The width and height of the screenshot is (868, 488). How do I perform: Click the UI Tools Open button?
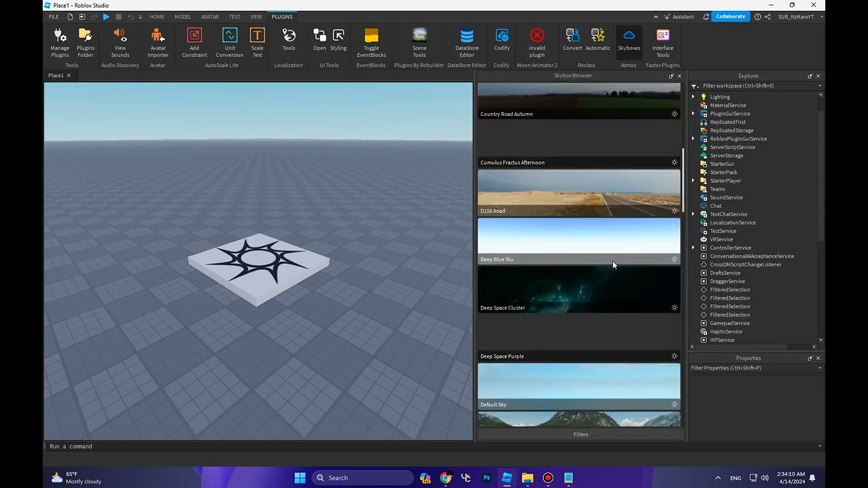tap(320, 39)
